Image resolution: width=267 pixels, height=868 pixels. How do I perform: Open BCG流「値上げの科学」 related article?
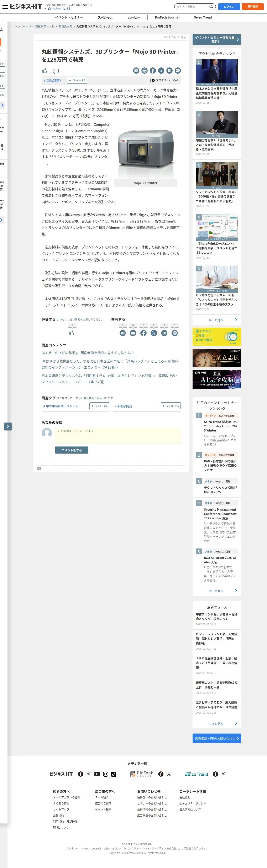(88, 353)
